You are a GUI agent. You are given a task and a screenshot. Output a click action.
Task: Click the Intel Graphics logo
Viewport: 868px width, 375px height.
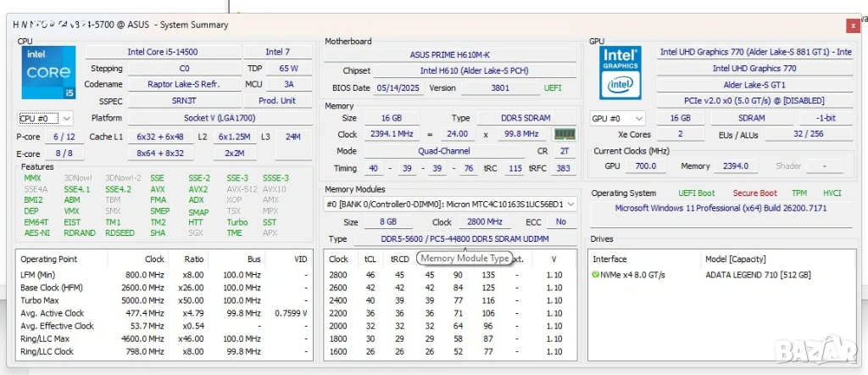point(620,73)
